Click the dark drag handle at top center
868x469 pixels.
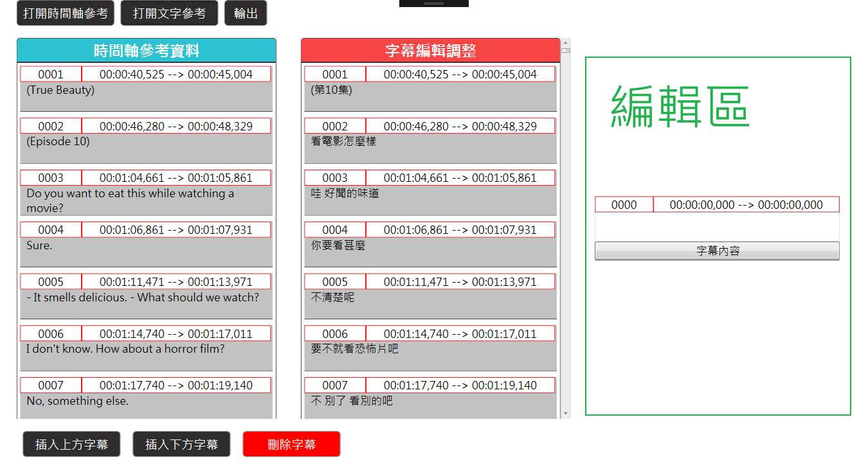(434, 3)
